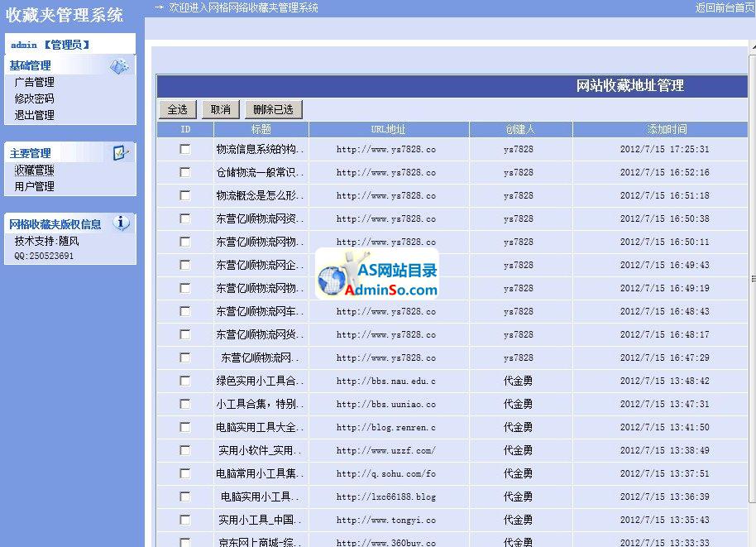Click the scrollbar up arrow at top right

click(x=753, y=46)
